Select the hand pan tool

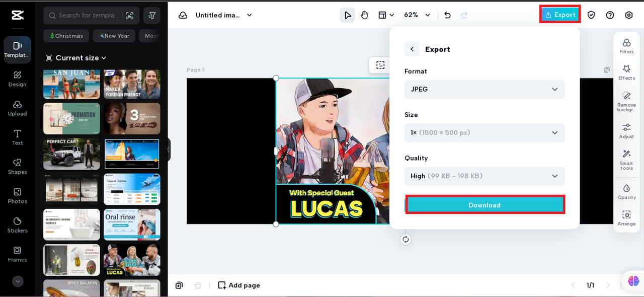(x=364, y=15)
